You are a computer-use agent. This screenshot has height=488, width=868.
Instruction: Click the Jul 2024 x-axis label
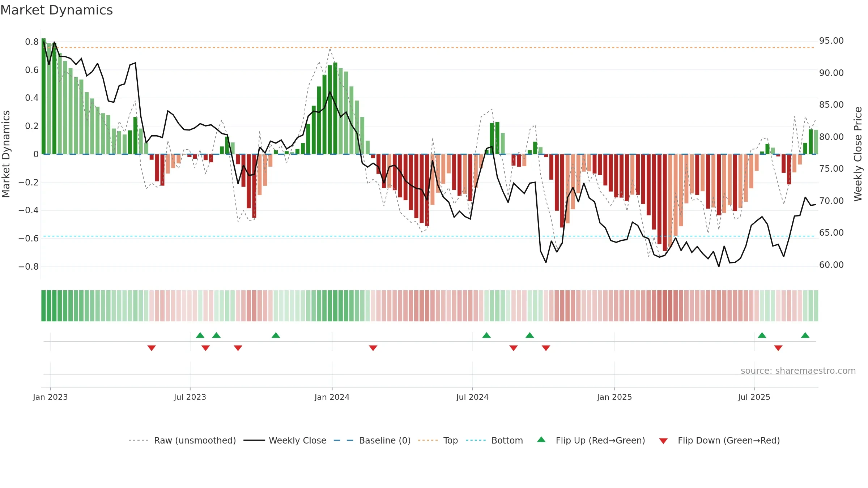[x=472, y=397]
